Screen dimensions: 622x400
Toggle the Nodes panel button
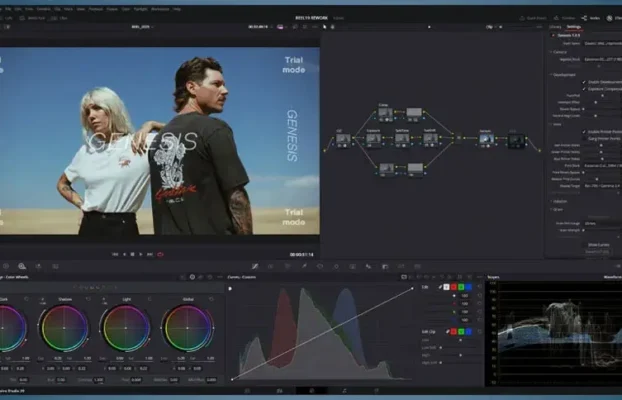coord(591,18)
